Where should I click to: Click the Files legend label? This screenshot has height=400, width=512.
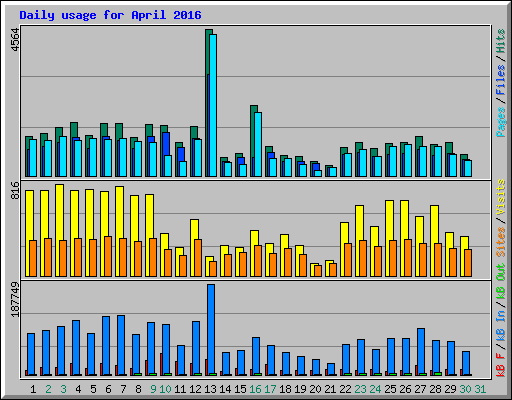[x=501, y=79]
